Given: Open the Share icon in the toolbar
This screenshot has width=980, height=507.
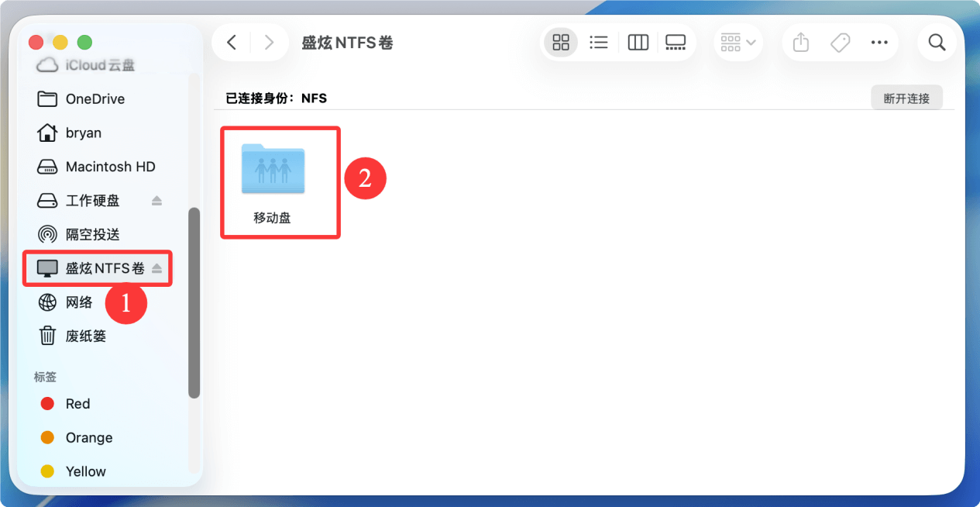Looking at the screenshot, I should click(800, 43).
